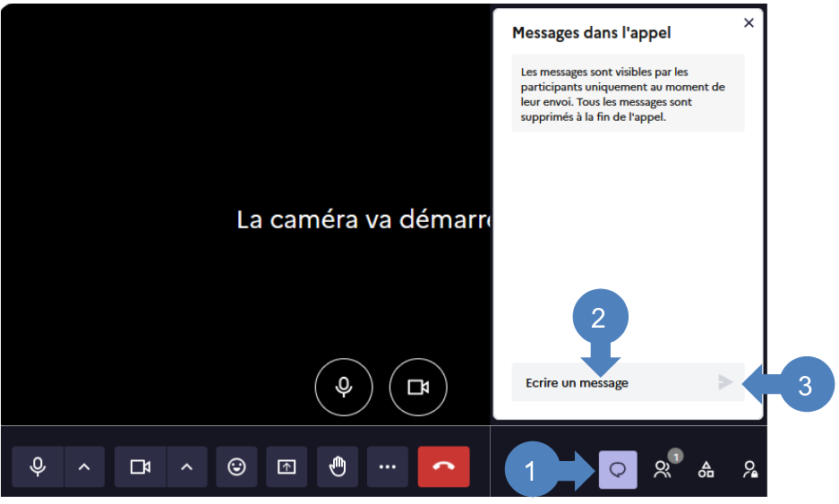Image resolution: width=839 pixels, height=504 pixels.
Task: Open the participants list
Action: pyautogui.click(x=663, y=469)
